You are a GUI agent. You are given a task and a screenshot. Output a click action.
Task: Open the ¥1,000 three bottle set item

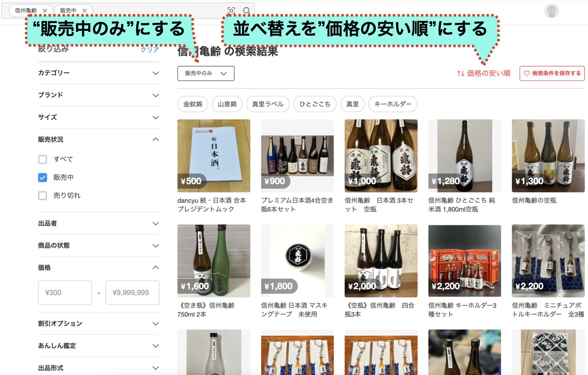coord(381,156)
